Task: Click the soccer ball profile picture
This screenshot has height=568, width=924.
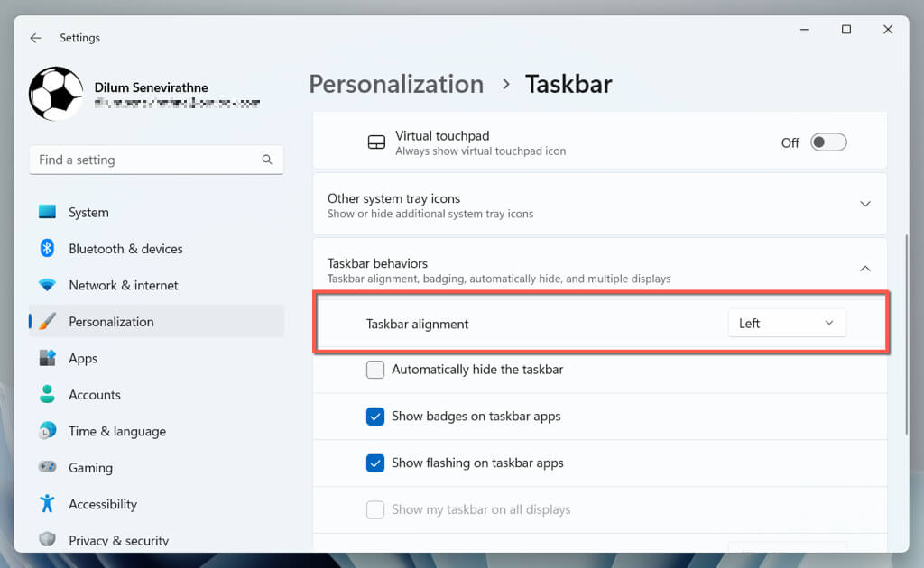Action: 56,94
